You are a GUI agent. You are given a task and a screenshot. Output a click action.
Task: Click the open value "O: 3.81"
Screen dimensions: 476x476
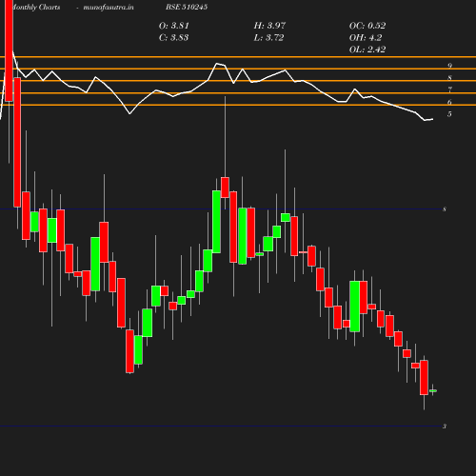[174, 26]
